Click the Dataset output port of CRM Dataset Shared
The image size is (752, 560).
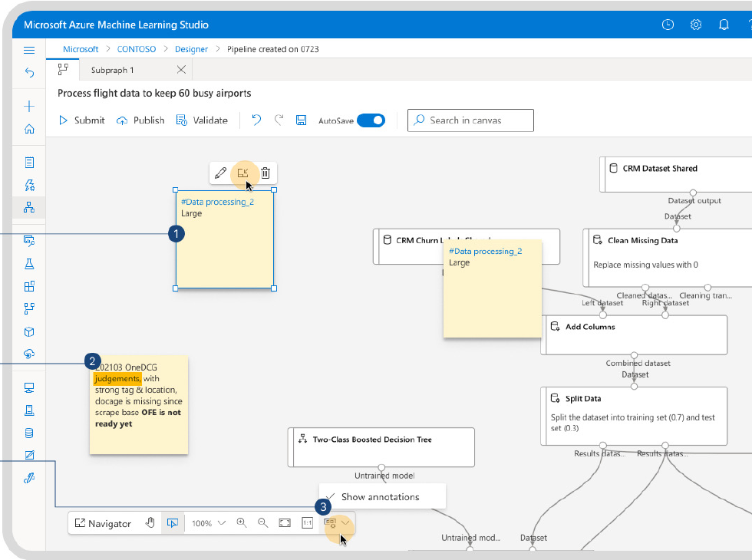pyautogui.click(x=693, y=193)
